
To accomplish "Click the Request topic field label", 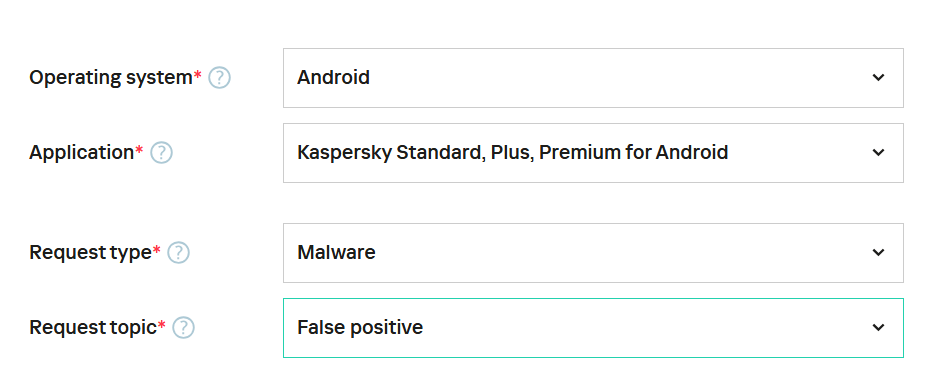I will [x=98, y=328].
